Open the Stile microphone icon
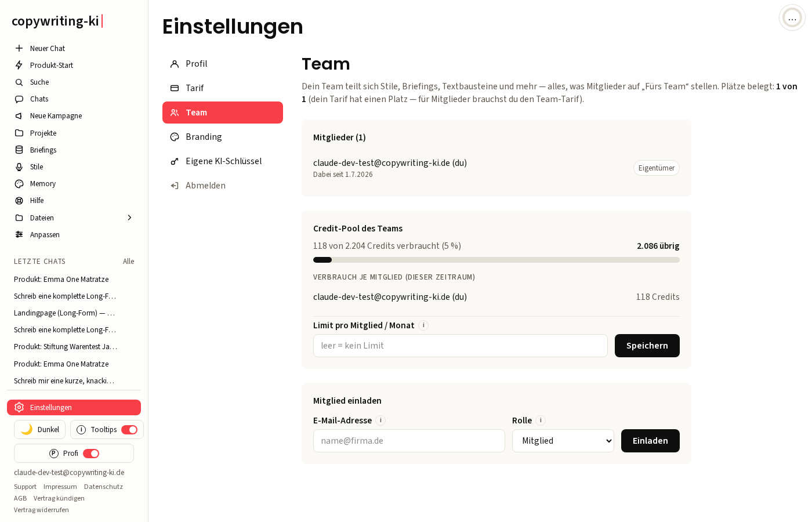This screenshot has width=812, height=522. [x=19, y=167]
